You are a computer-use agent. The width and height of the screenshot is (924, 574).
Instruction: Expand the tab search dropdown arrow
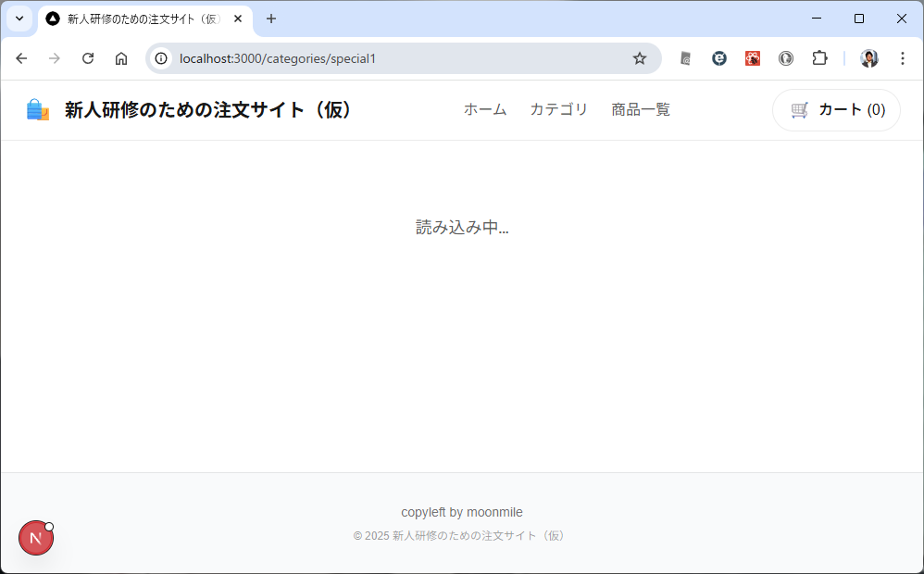tap(19, 19)
